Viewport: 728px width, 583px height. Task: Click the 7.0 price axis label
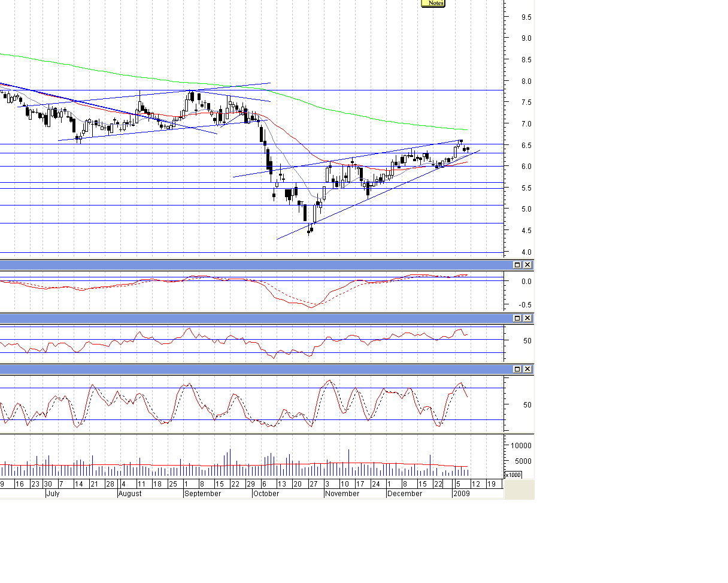(526, 123)
